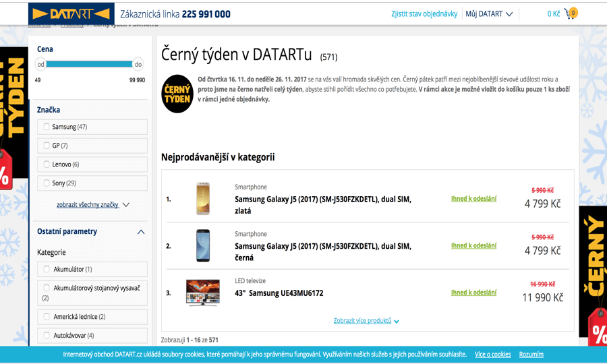Open Zjistit stav objednávky link
This screenshot has width=607, height=364.
(424, 14)
